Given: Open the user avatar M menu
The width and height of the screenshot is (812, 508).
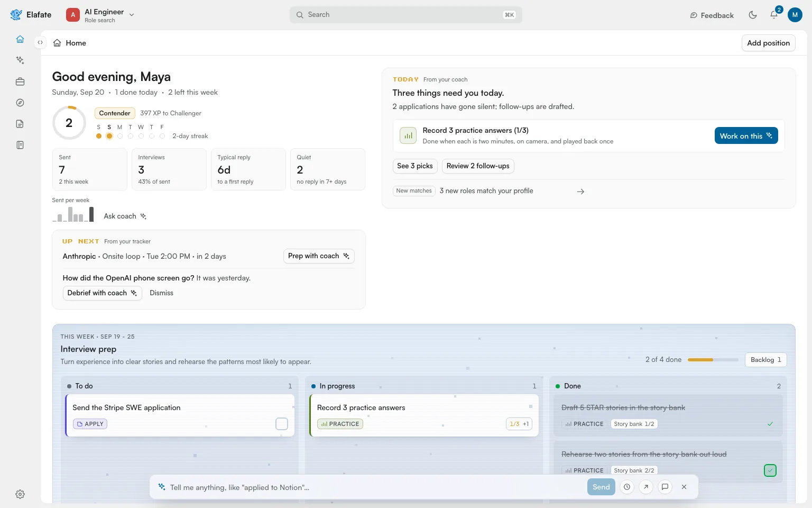Looking at the screenshot, I should (x=795, y=15).
